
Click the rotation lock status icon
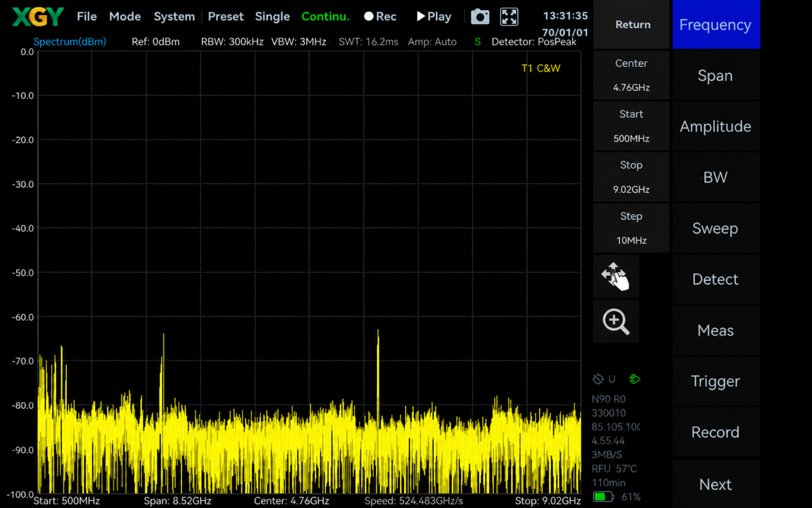[x=598, y=379]
